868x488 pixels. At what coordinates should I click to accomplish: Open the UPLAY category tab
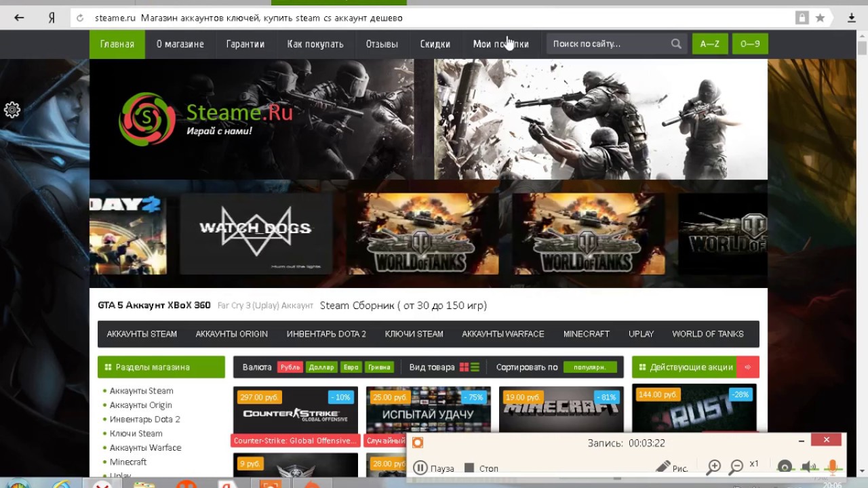tap(642, 334)
